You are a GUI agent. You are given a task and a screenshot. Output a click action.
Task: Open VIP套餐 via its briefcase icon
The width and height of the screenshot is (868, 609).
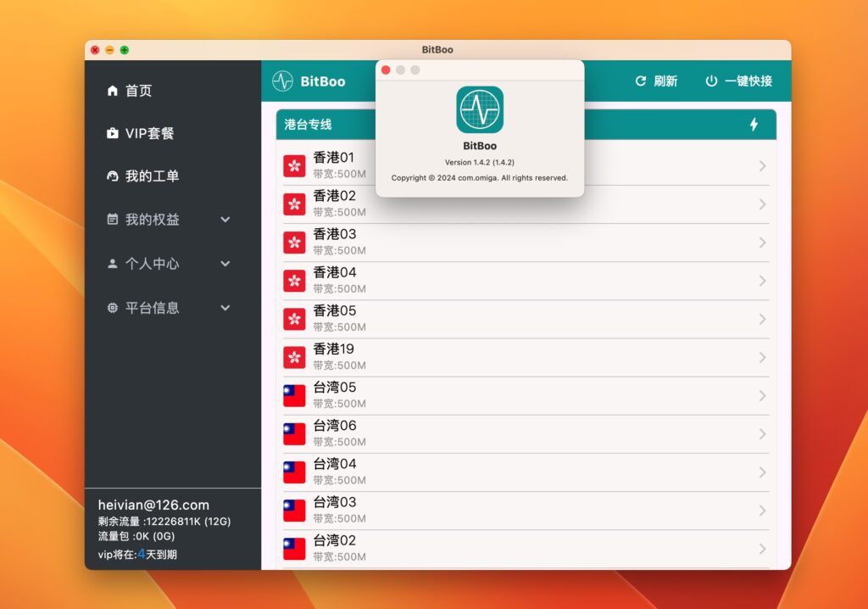113,133
